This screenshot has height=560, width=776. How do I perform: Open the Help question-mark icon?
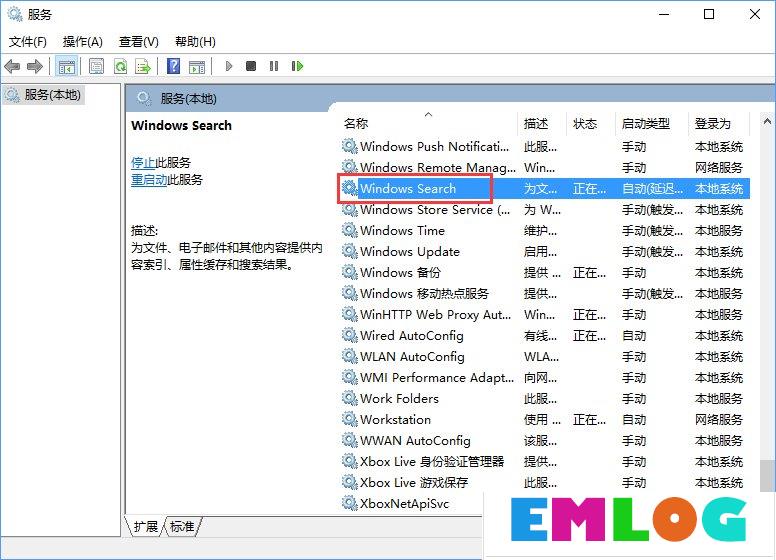(x=173, y=66)
